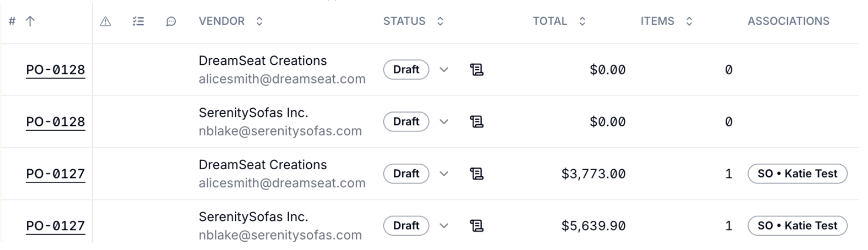
Task: Click the checklist column header icon
Action: pos(138,21)
